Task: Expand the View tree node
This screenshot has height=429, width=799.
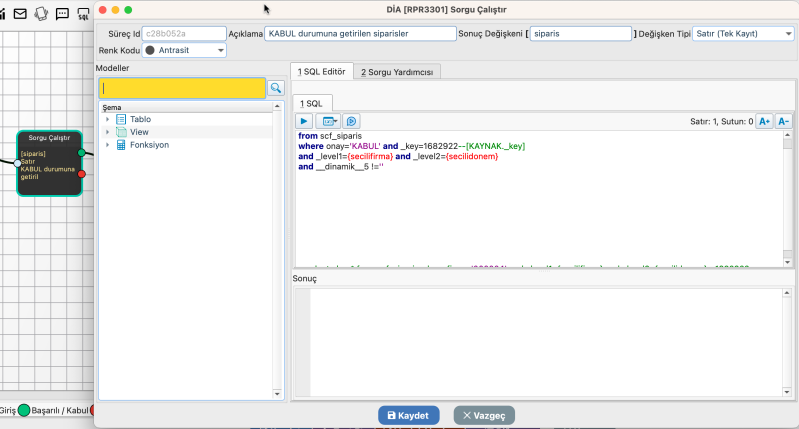Action: click(107, 132)
